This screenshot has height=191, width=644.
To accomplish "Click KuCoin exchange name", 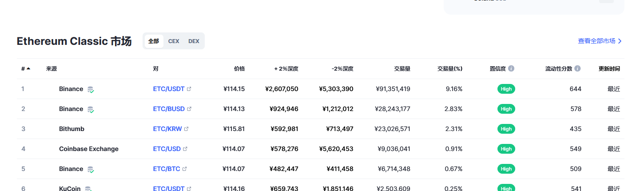I will 70,189.
